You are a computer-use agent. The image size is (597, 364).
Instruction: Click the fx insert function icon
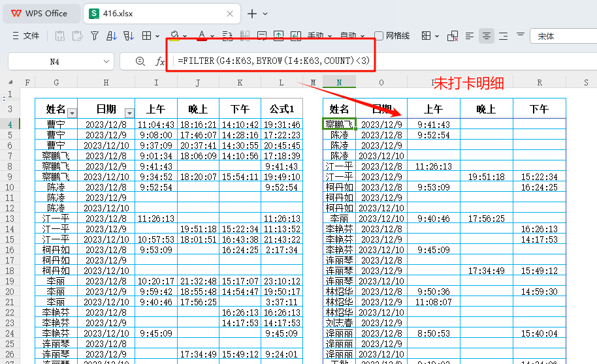point(160,61)
